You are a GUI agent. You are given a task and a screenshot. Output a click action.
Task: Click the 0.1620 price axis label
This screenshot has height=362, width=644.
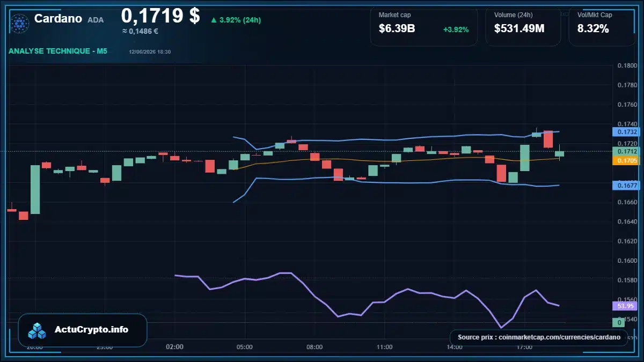[627, 241]
